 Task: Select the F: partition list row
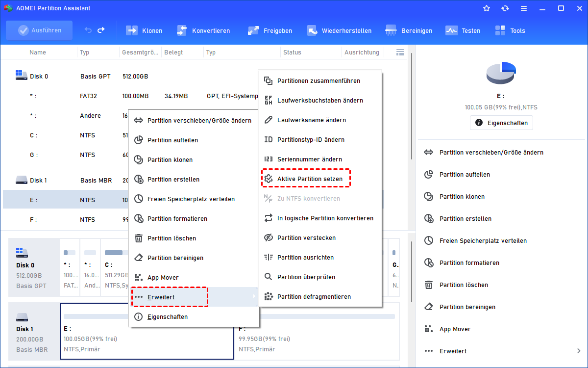pyautogui.click(x=65, y=220)
